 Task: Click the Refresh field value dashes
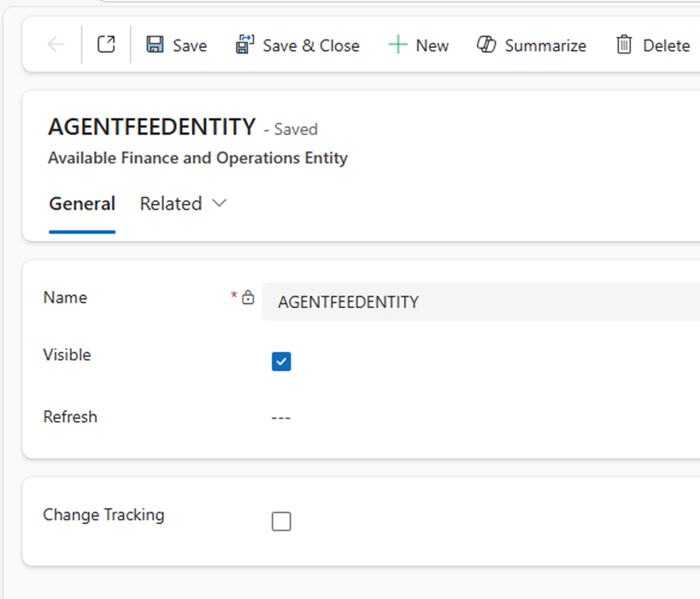[280, 418]
